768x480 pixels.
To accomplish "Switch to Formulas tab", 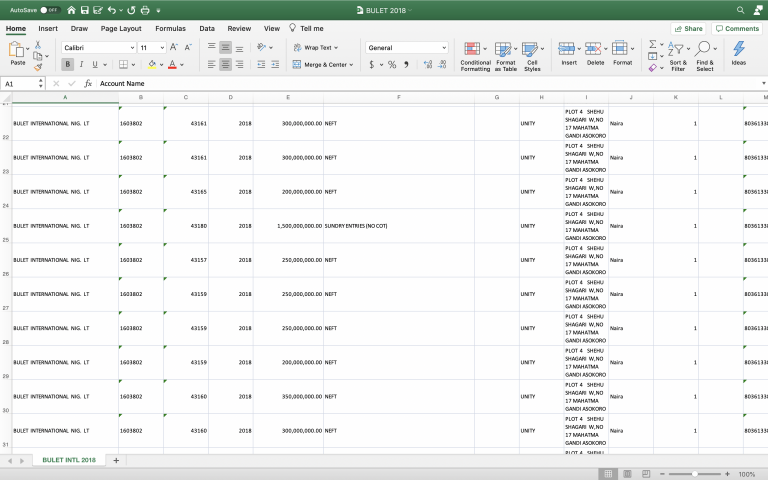I will (x=170, y=28).
